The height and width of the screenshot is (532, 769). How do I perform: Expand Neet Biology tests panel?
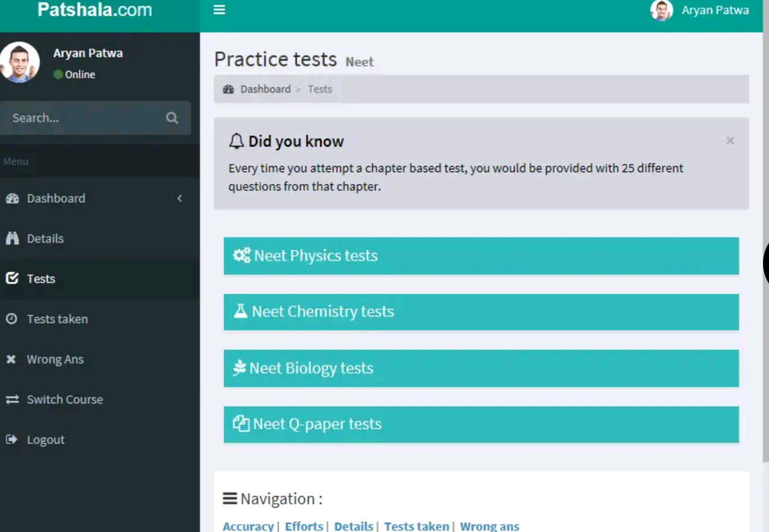481,369
